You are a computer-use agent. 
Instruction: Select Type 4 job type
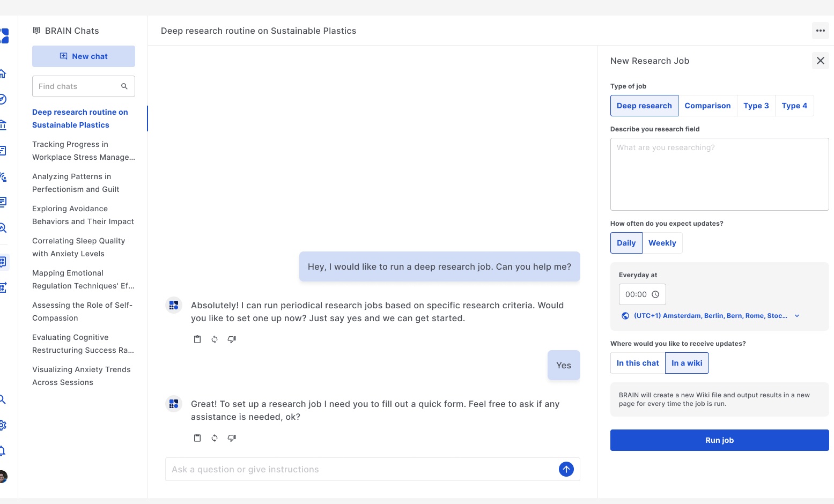[x=794, y=106]
